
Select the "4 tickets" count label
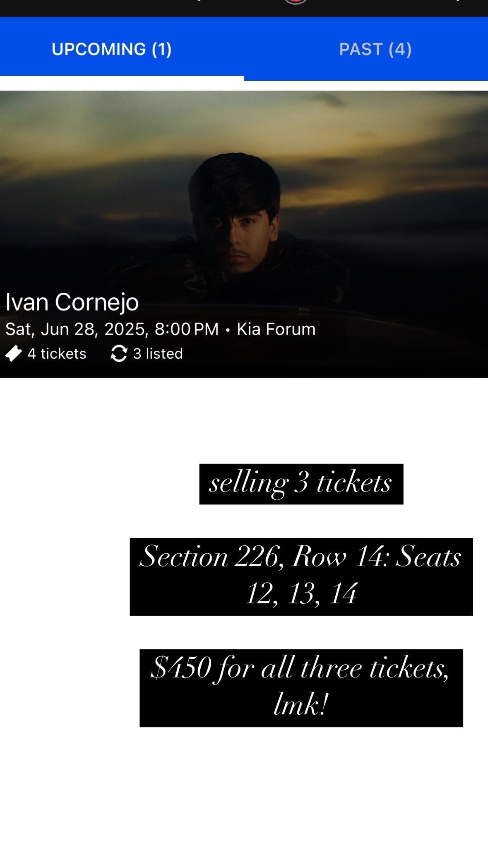click(x=57, y=354)
